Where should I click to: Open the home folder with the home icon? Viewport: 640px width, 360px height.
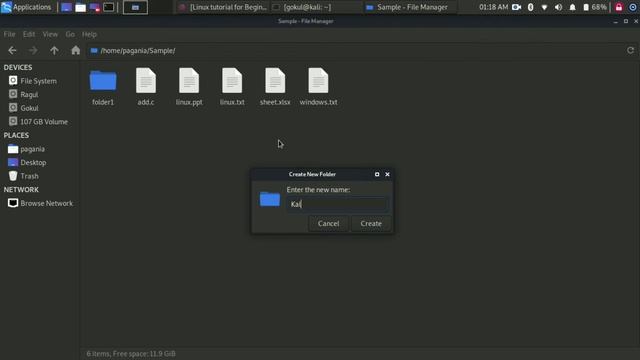[76, 51]
